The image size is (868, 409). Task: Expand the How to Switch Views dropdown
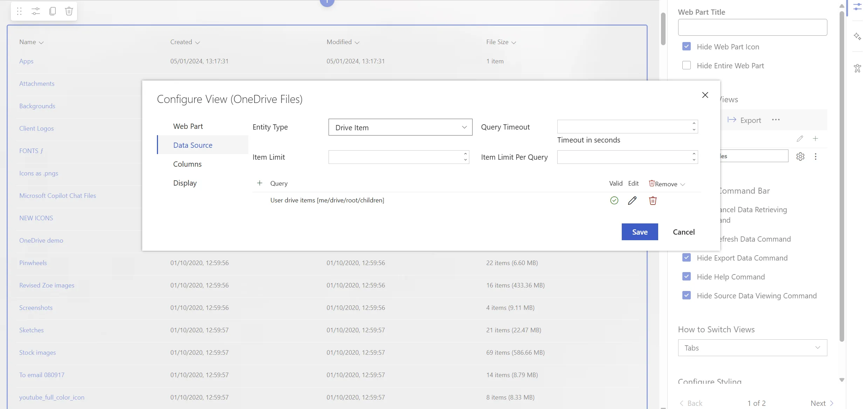pos(752,348)
